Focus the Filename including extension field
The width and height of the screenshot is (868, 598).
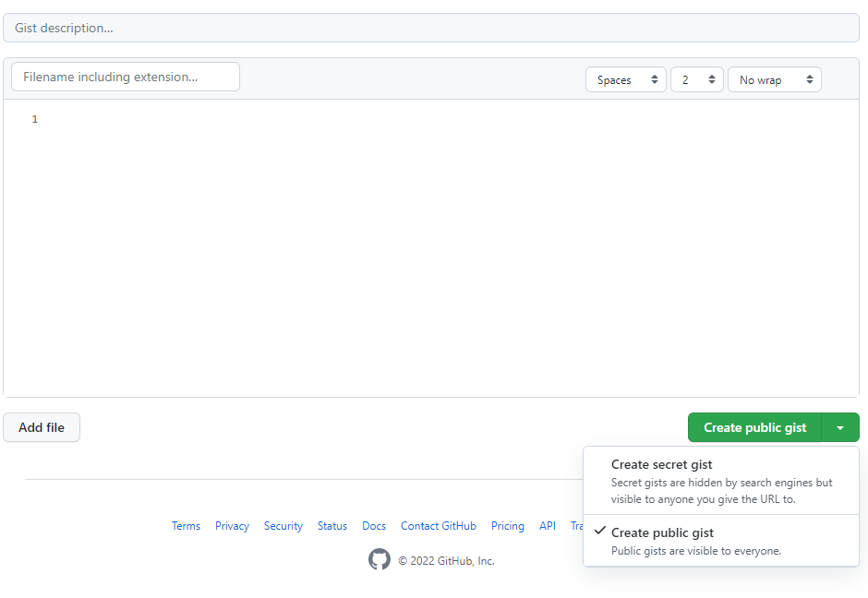[x=126, y=77]
